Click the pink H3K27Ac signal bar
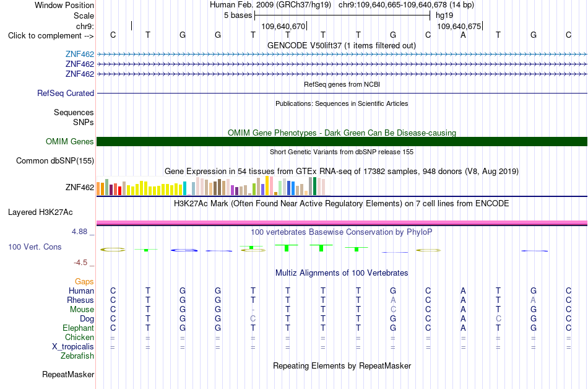This screenshot has width=588, height=389. 342,222
